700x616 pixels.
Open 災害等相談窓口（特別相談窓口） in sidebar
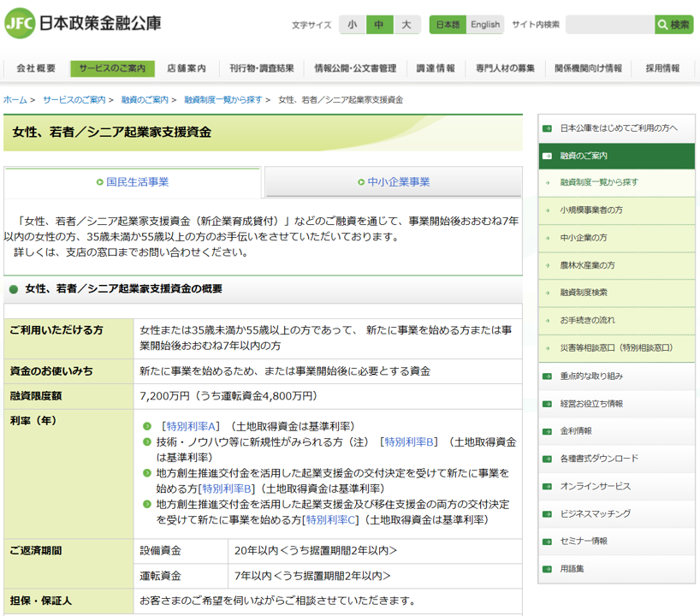pyautogui.click(x=616, y=347)
